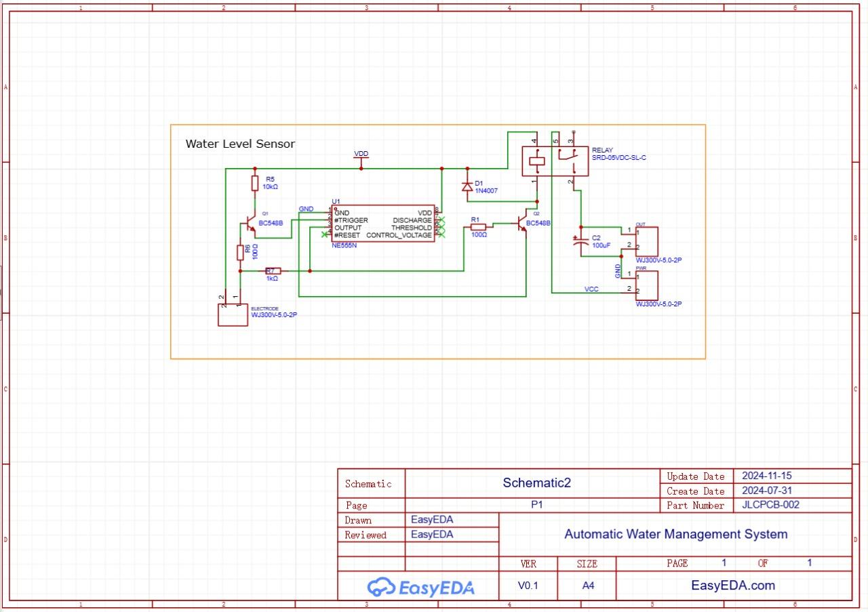
Task: Click the "DISCHARGE" pin label on U1
Action: click(412, 220)
